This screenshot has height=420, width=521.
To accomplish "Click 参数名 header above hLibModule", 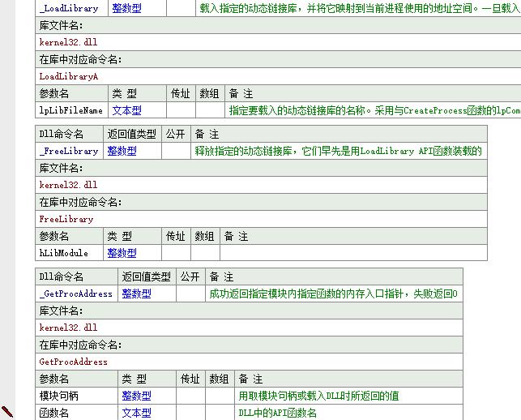I will [53, 236].
